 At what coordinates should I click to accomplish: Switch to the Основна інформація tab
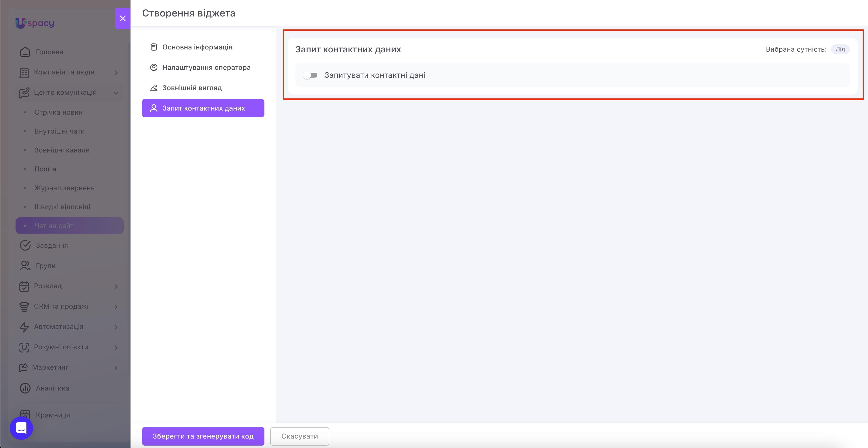203,47
